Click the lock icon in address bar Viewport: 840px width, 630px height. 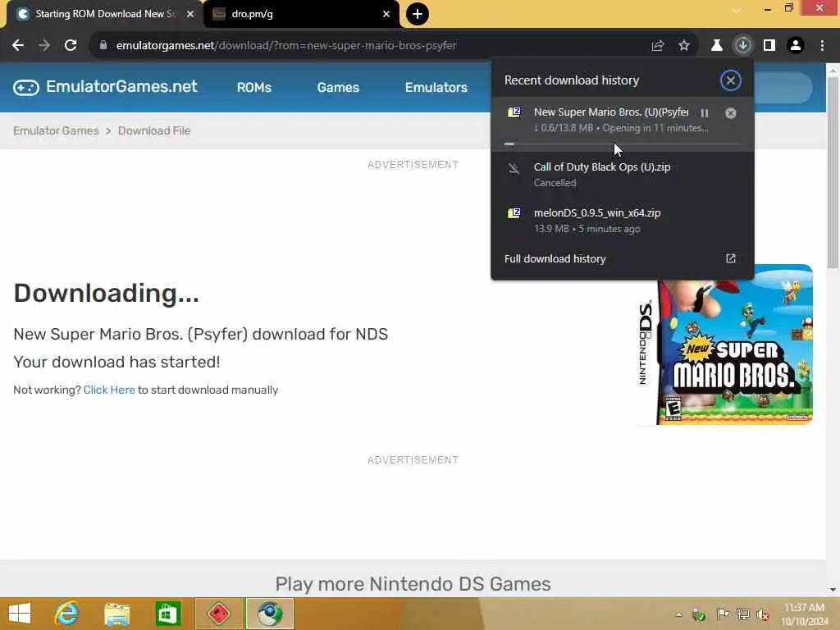point(103,46)
